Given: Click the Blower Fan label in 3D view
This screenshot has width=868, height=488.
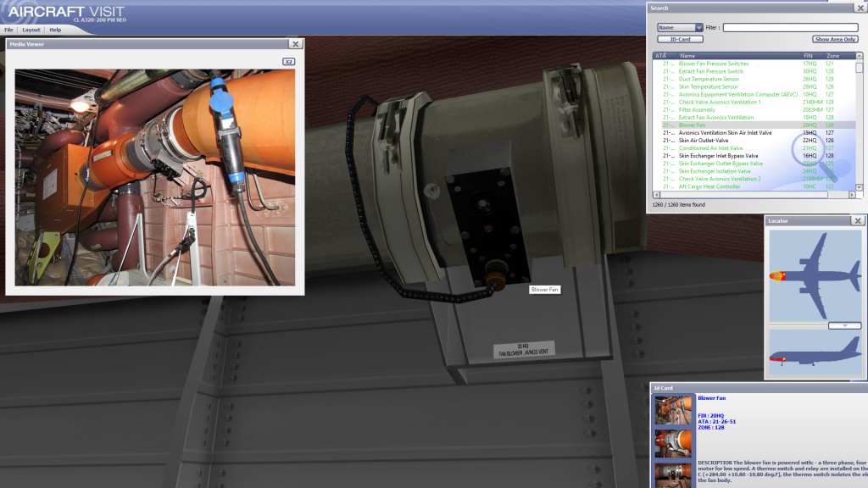Looking at the screenshot, I should tap(545, 290).
